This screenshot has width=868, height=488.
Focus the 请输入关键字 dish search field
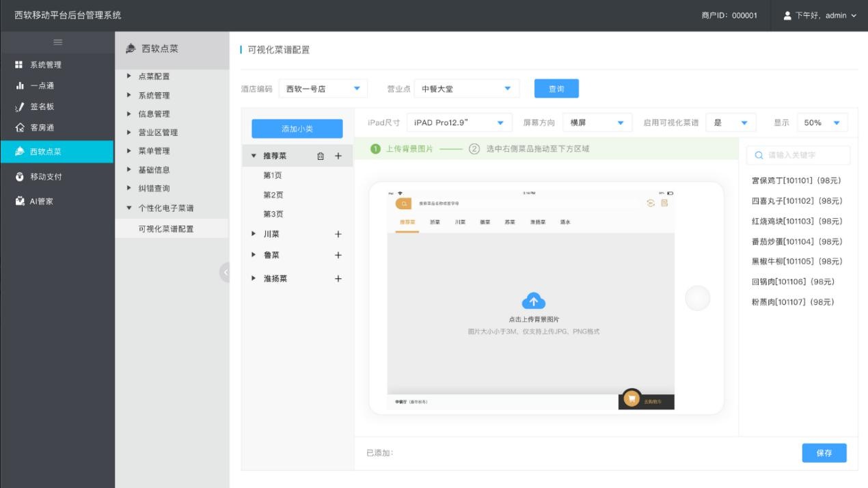pos(798,155)
